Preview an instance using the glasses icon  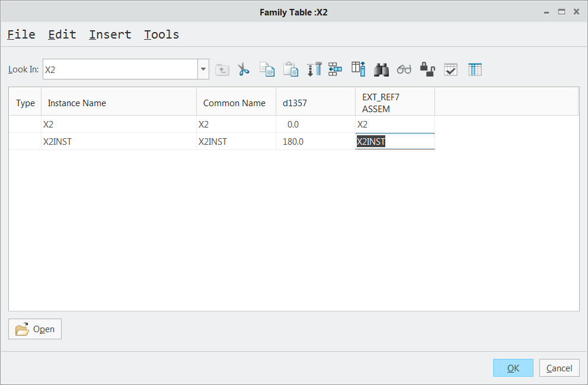tap(404, 69)
